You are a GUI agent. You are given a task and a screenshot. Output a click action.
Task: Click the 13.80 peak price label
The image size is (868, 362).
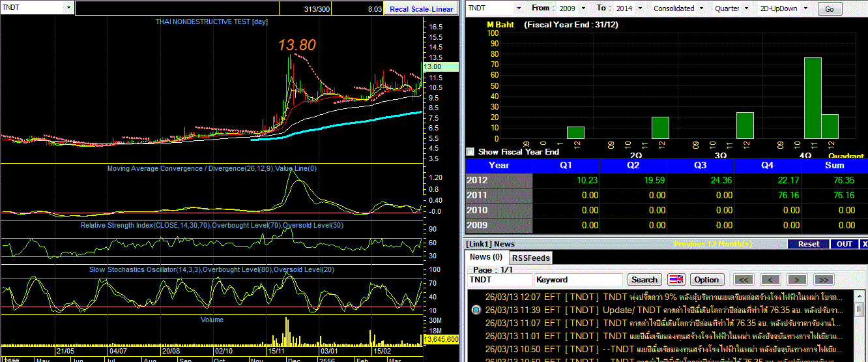click(297, 45)
